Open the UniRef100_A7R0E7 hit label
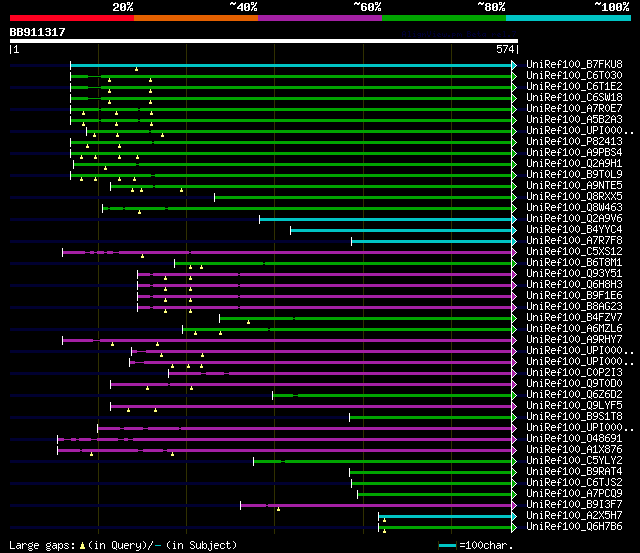 pos(574,109)
